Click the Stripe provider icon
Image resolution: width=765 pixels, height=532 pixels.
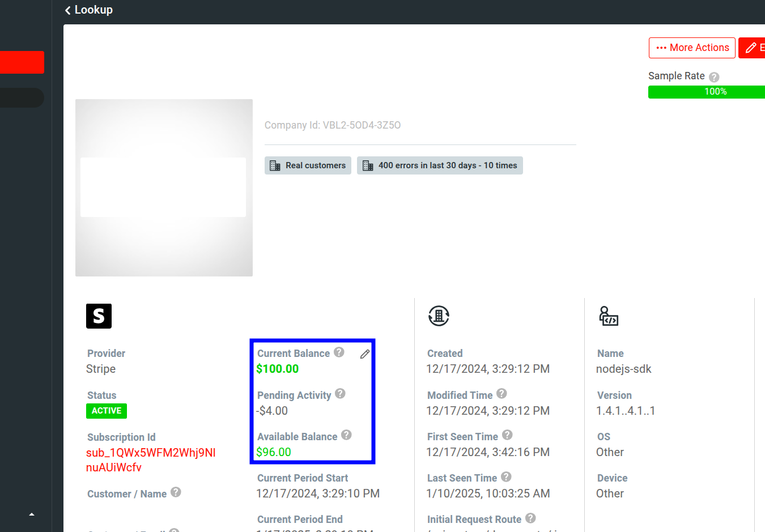point(99,316)
